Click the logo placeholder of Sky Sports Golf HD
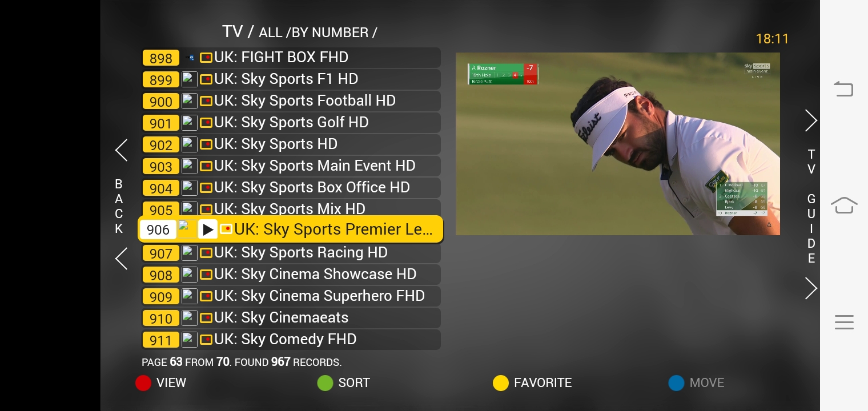The height and width of the screenshot is (411, 868). [x=190, y=123]
